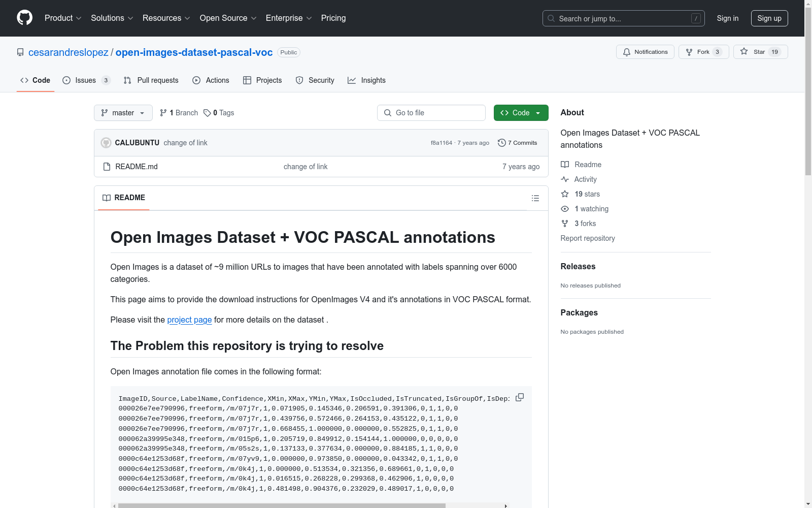Expand the Enterprise menu
Image resolution: width=812 pixels, height=508 pixels.
click(289, 18)
